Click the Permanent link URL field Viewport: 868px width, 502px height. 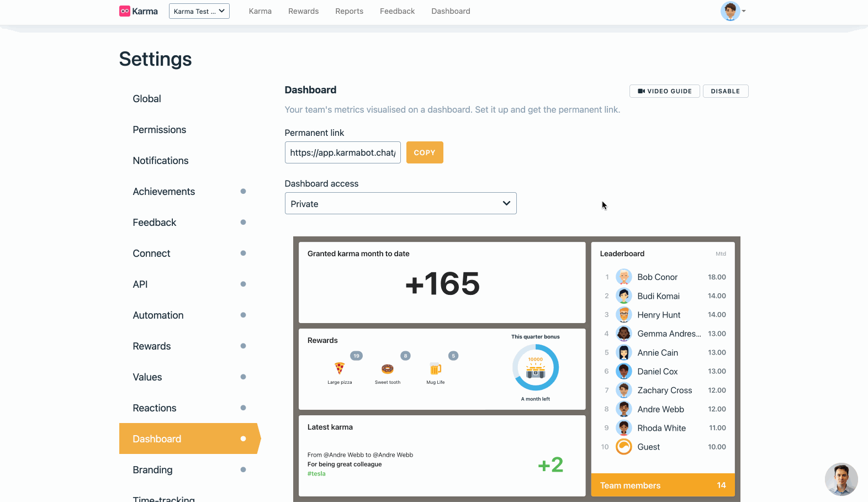[342, 152]
